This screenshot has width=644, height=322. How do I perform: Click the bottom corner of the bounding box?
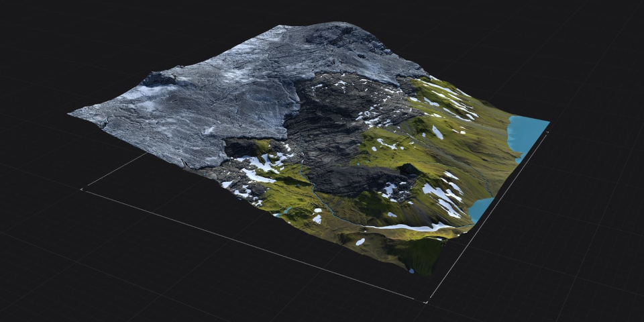pos(425,302)
